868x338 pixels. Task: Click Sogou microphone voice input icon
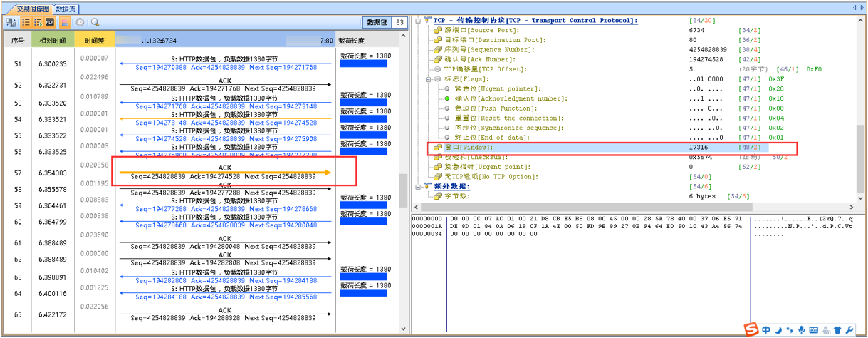click(x=802, y=329)
